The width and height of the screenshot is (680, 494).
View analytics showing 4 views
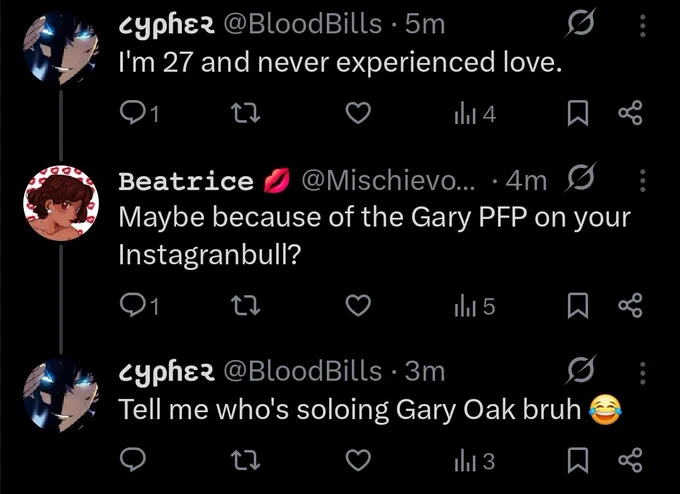click(475, 114)
